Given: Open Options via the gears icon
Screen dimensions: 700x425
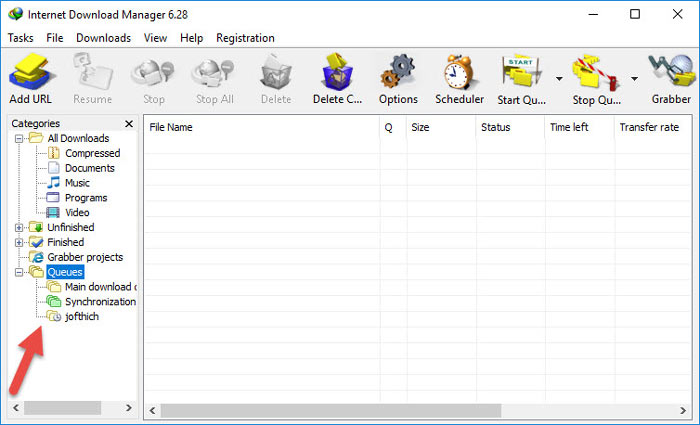Looking at the screenshot, I should point(398,71).
